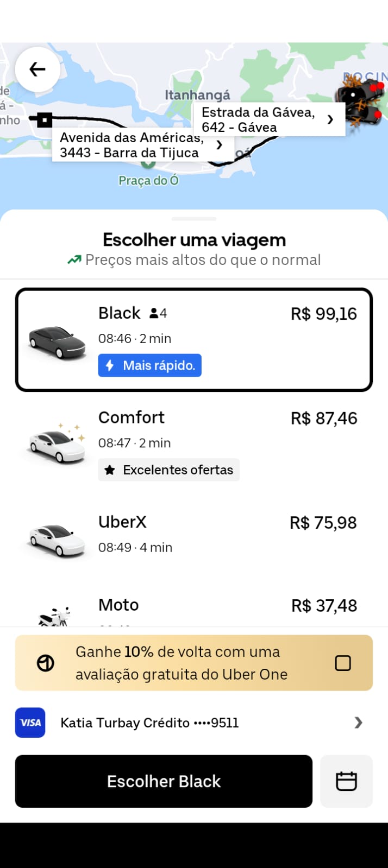The width and height of the screenshot is (388, 868).
Task: Open payment method options chevron
Action: tap(358, 723)
